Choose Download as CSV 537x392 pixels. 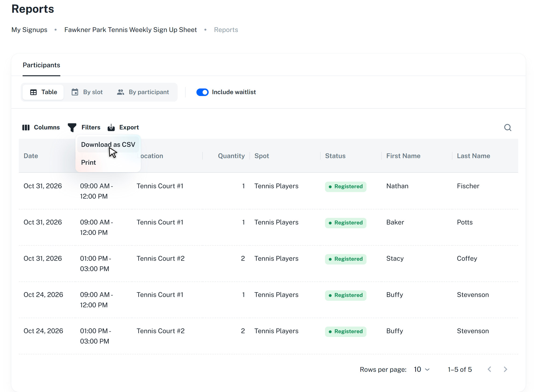(x=108, y=145)
